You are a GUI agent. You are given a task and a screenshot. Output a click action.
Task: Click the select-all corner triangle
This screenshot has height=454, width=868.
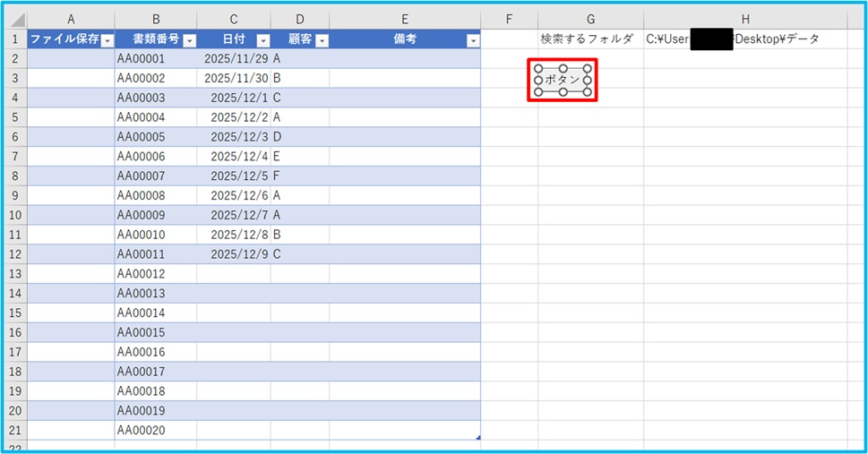click(x=16, y=20)
